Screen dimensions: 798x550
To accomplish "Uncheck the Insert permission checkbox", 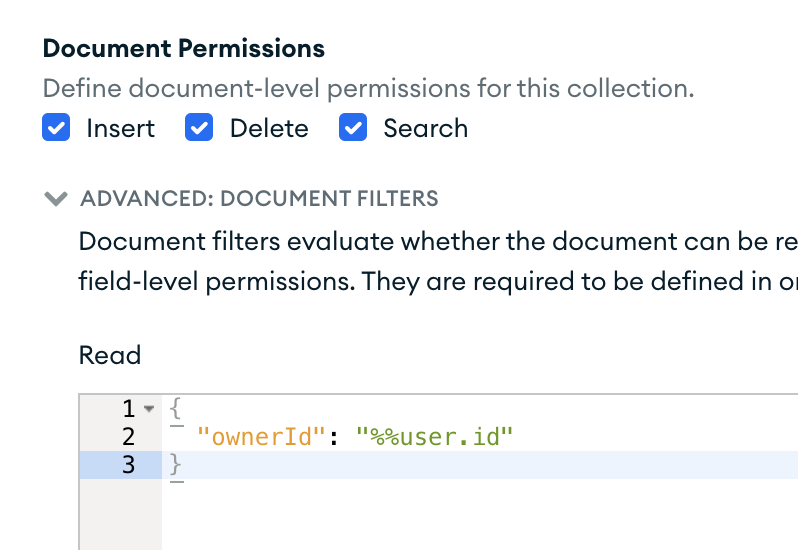I will pos(56,128).
